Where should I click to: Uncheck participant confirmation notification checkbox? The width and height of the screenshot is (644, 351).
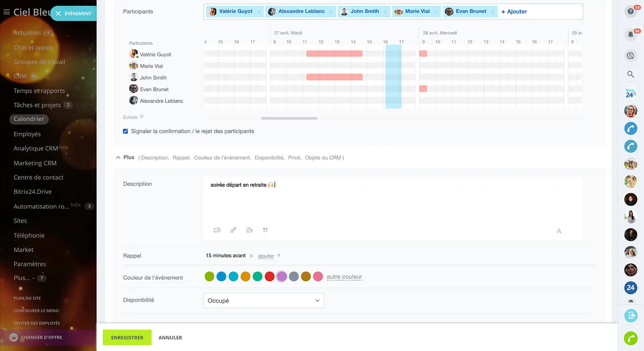click(x=126, y=131)
